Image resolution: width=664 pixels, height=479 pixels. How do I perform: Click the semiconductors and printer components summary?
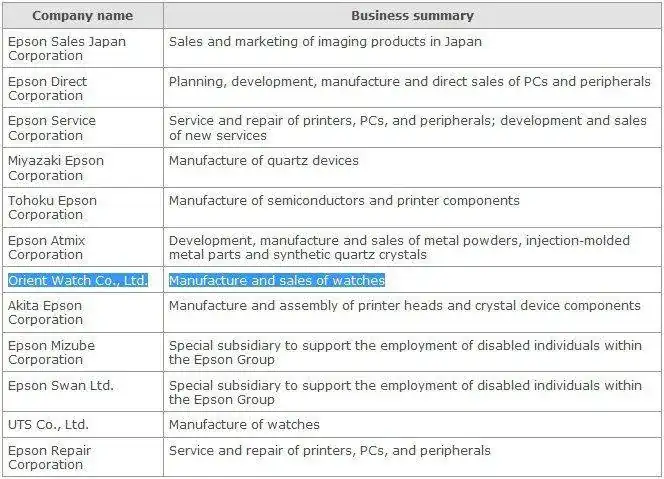(x=343, y=200)
